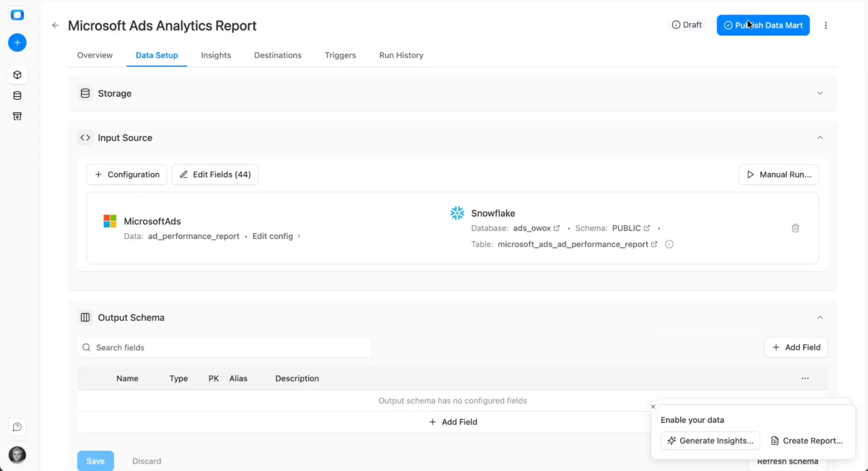This screenshot has width=868, height=471.
Task: Click the blue plus create button
Action: pyautogui.click(x=17, y=42)
